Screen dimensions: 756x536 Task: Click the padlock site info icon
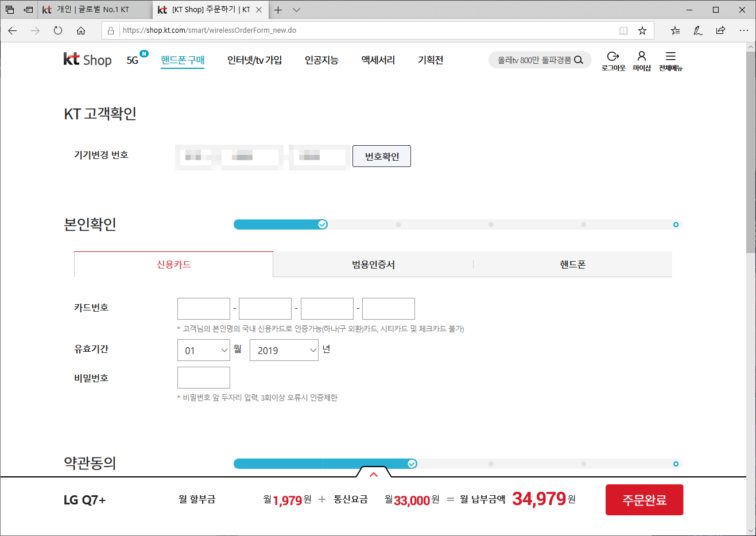click(x=111, y=30)
